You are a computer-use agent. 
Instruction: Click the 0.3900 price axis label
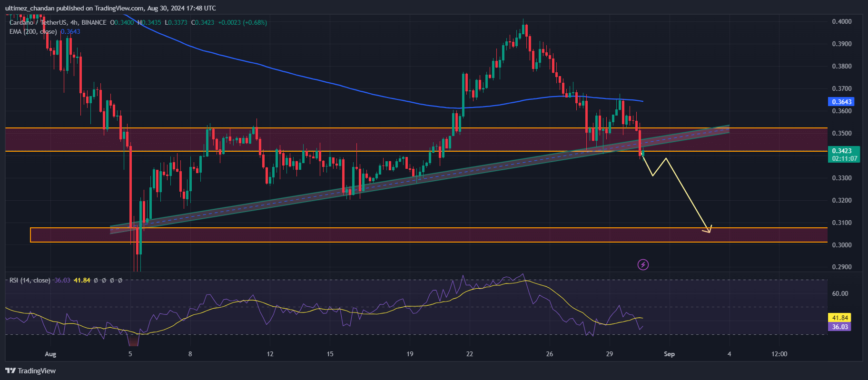[842, 44]
